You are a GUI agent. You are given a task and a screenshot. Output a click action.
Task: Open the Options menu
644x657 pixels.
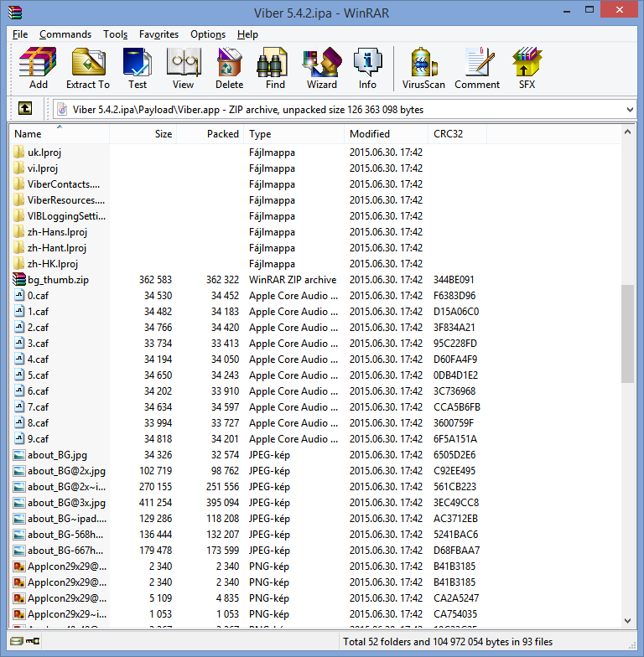coord(208,34)
